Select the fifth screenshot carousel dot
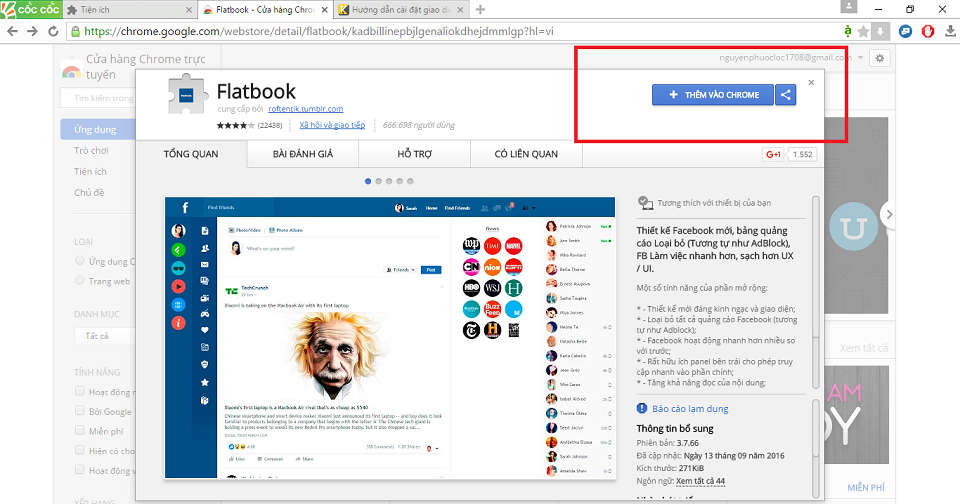 (x=410, y=181)
